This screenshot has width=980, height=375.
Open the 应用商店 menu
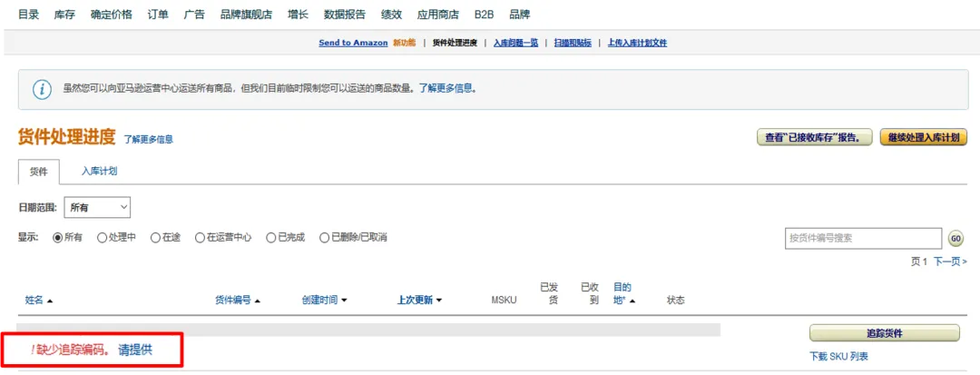pos(438,15)
